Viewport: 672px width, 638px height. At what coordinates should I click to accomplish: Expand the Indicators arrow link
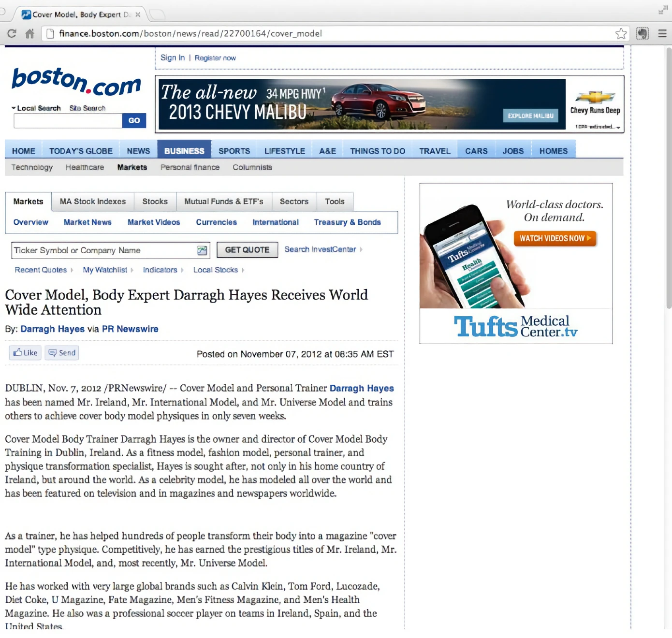(163, 270)
